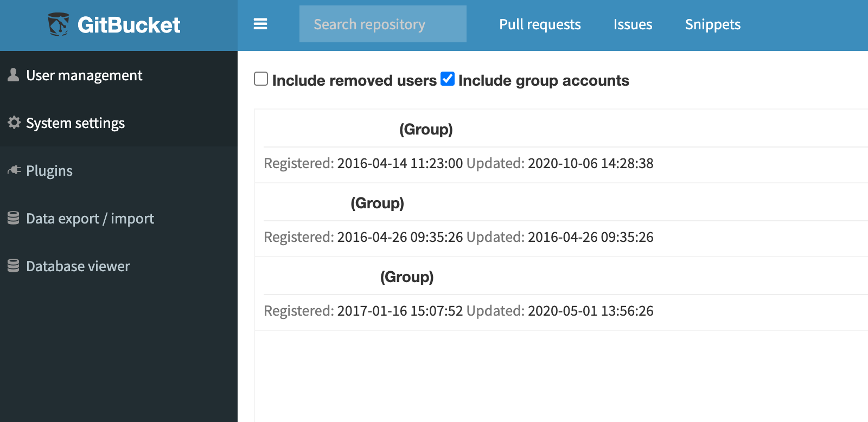
Task: Click the checked checkbox icon next to group accounts
Action: coord(447,79)
